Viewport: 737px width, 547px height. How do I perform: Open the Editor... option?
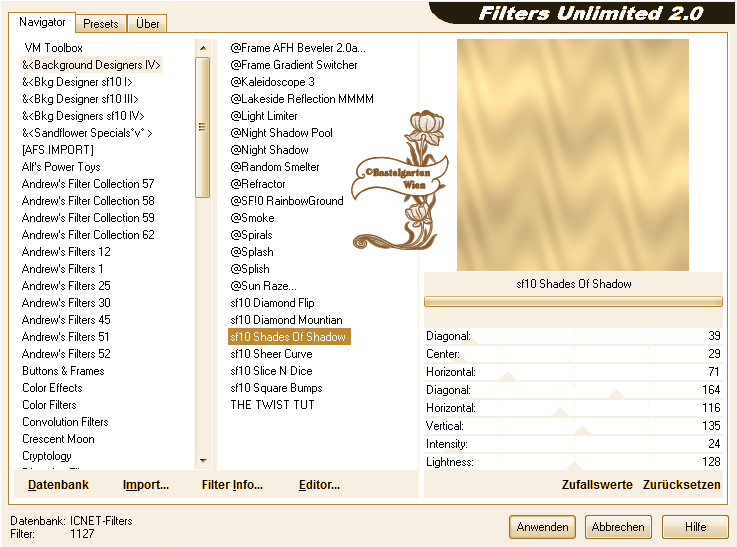(319, 484)
